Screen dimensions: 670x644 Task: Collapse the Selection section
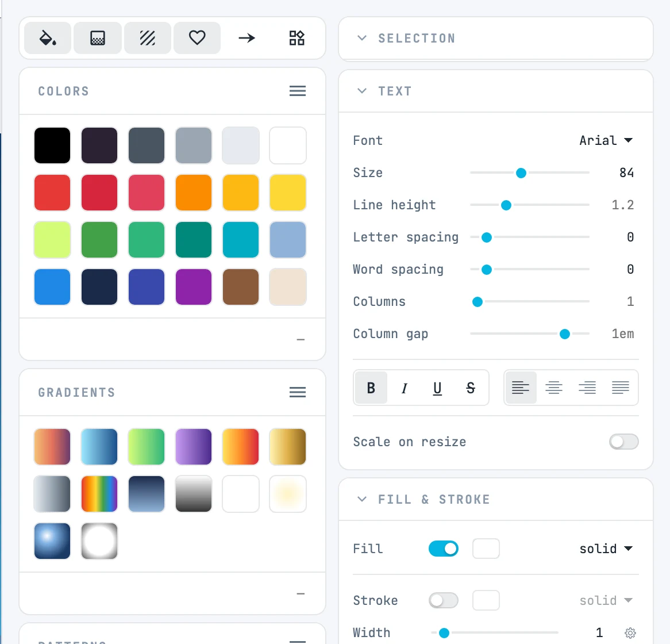(x=362, y=38)
